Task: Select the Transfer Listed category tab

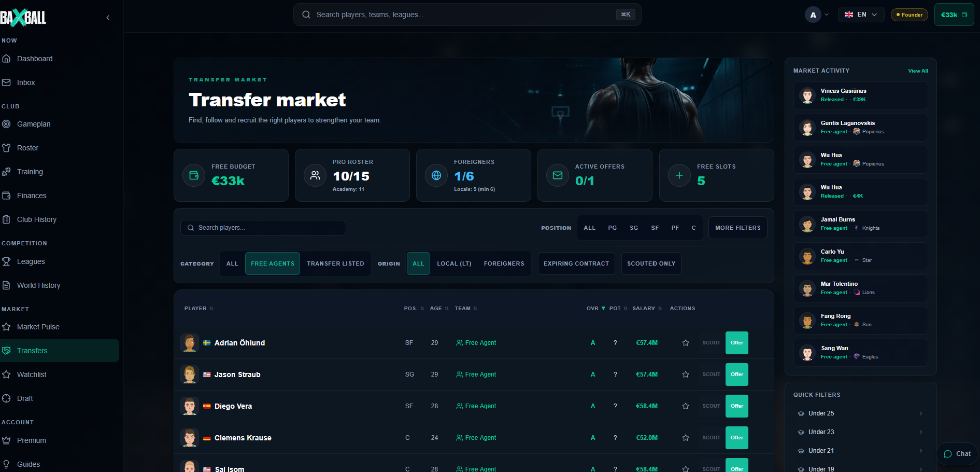Action: [335, 263]
